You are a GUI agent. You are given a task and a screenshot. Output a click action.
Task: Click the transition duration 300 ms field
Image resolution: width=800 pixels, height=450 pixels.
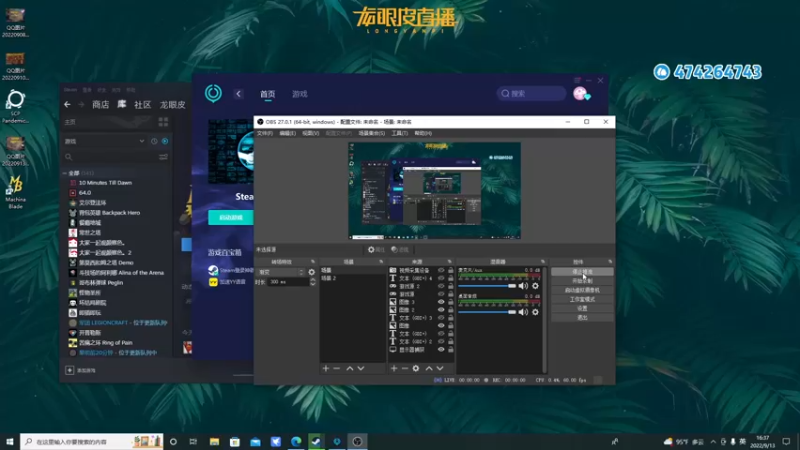(x=289, y=282)
